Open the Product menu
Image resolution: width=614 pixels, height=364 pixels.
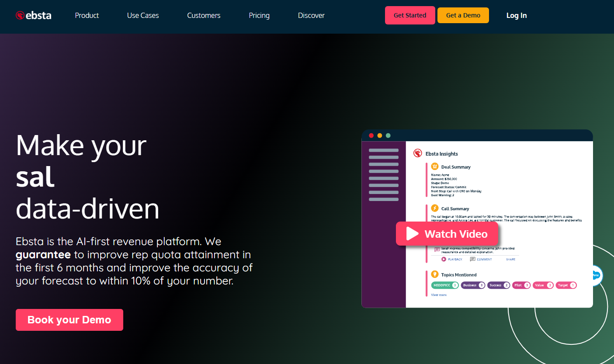87,15
